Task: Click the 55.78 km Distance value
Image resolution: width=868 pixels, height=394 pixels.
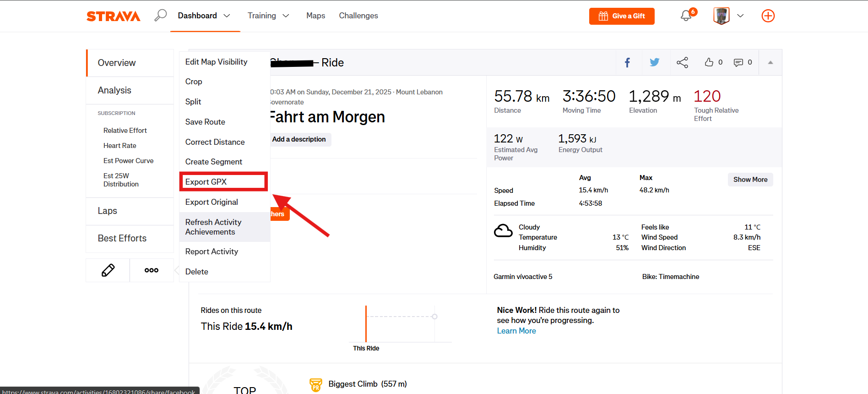Action: [x=521, y=96]
